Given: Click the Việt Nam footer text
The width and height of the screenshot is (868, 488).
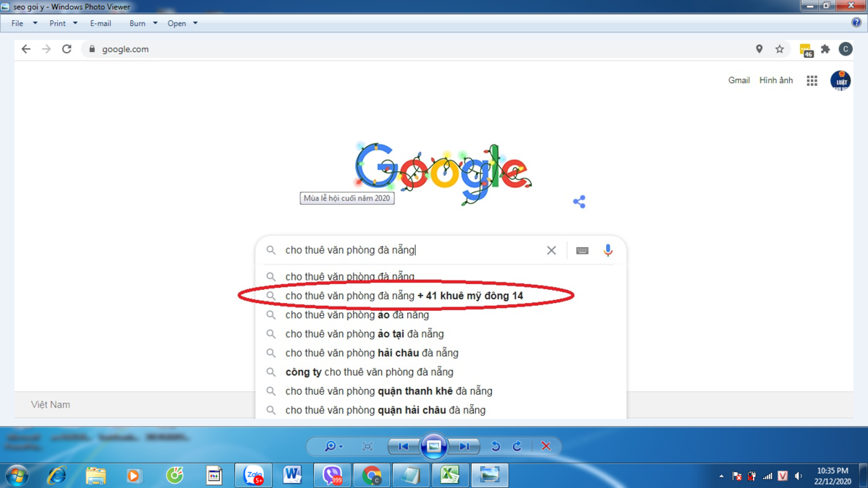Looking at the screenshot, I should coord(51,405).
